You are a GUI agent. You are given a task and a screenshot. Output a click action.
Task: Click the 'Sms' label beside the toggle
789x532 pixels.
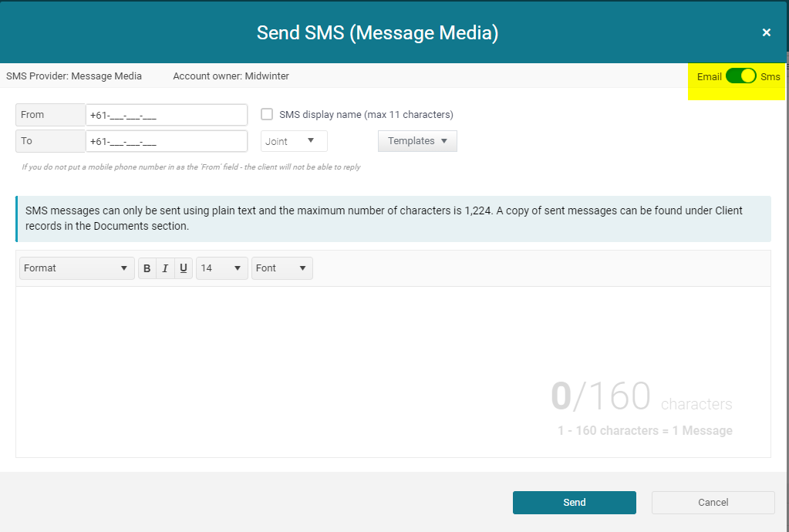point(770,76)
